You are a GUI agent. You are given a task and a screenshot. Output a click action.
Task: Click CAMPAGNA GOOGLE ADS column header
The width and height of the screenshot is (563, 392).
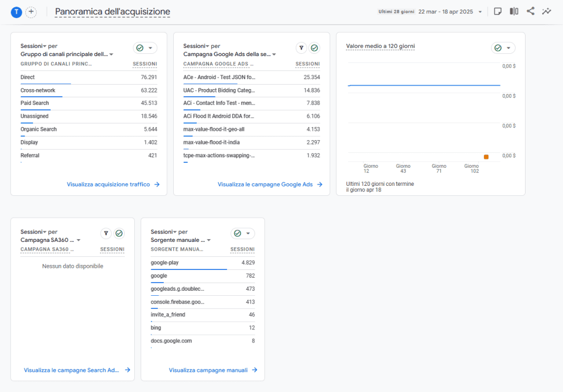pos(218,64)
